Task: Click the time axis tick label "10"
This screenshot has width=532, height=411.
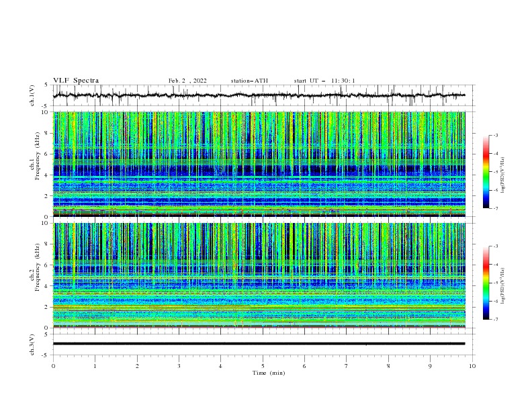Action: click(472, 366)
